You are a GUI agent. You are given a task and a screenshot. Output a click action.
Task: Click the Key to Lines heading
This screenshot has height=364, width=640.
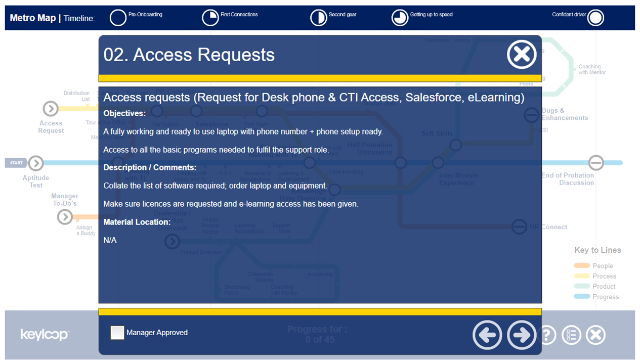pos(598,250)
